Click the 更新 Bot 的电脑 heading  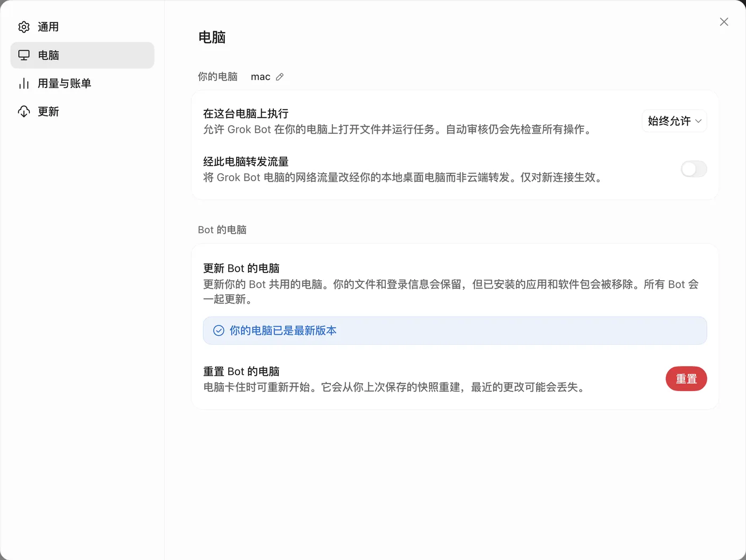(x=241, y=268)
